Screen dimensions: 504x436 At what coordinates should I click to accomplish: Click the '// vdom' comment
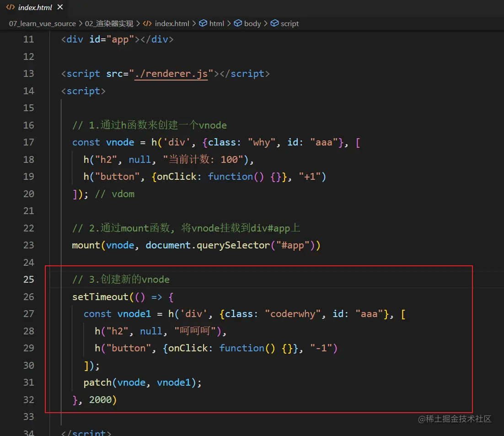pyautogui.click(x=114, y=194)
